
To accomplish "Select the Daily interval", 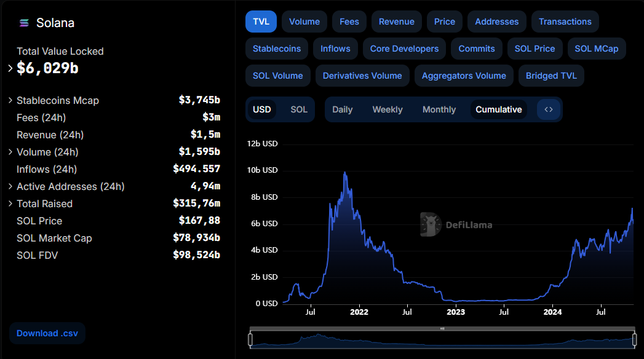I will tap(342, 109).
